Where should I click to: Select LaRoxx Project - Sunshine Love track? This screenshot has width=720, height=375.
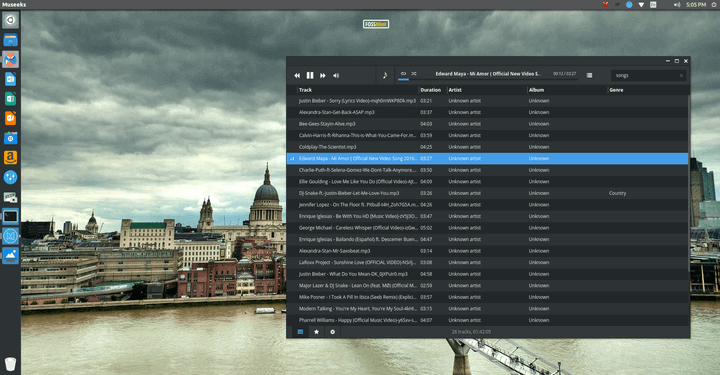(x=487, y=263)
